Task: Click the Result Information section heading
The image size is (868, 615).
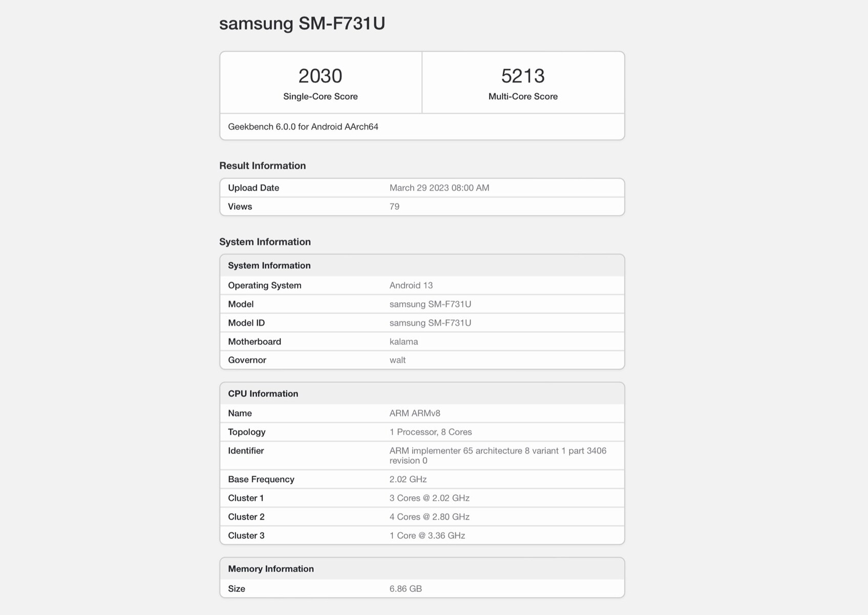Action: 262,165
